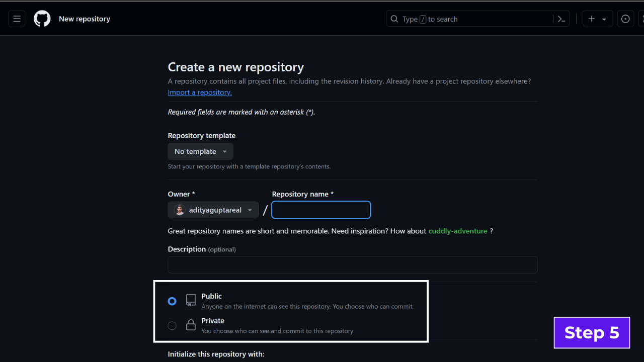
Task: Click the Repository template label
Action: pyautogui.click(x=202, y=136)
